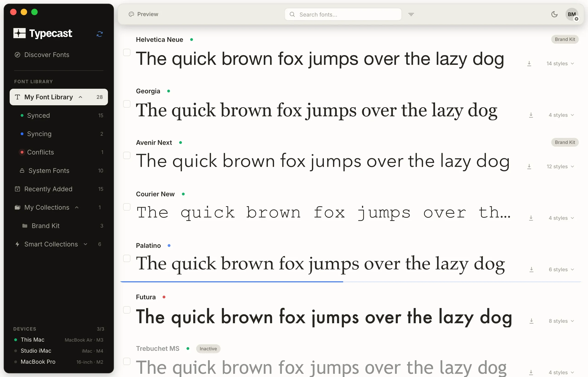Screen dimensions: 588x377
Task: Select the Georgia checkbox
Action: pos(127,104)
